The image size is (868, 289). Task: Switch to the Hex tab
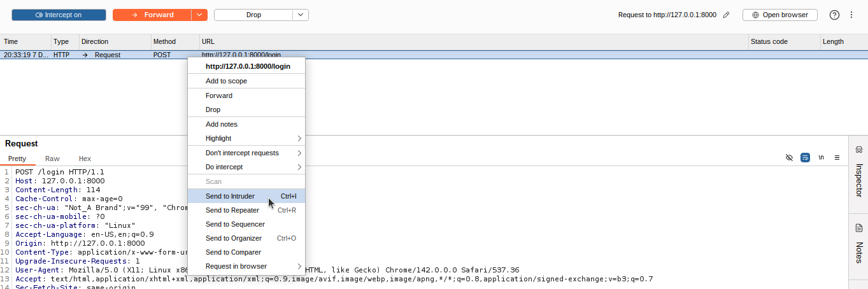[85, 159]
